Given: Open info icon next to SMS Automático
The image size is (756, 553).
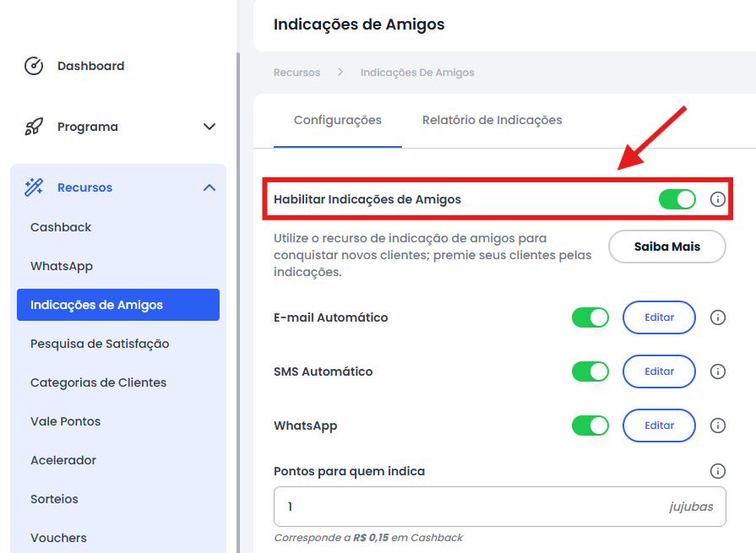Looking at the screenshot, I should click(717, 371).
